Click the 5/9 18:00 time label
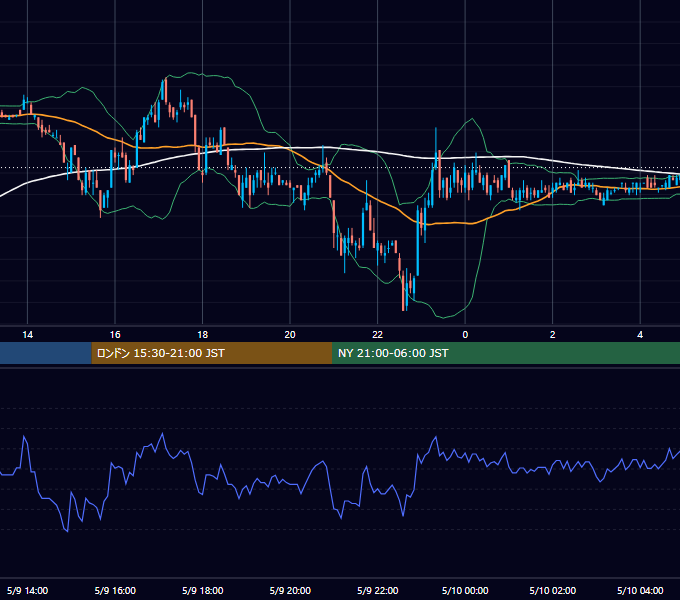 [x=203, y=590]
